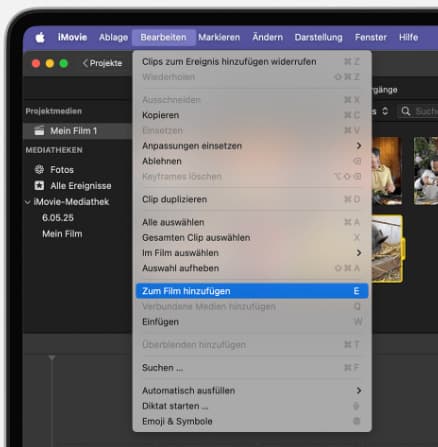This screenshot has height=447, width=438.
Task: Choose Zum Film hinzufügen
Action: (252, 291)
